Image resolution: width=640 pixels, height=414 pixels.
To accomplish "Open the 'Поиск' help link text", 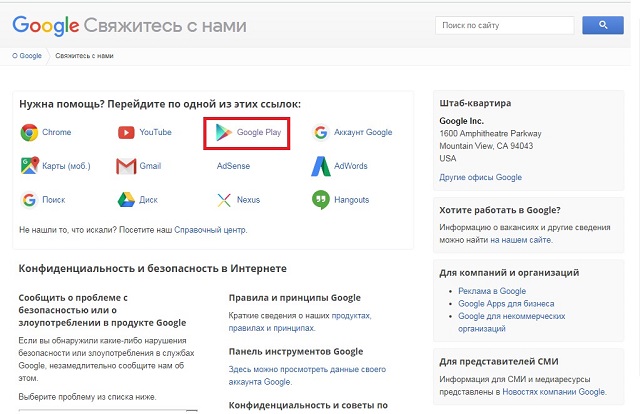I will click(54, 200).
